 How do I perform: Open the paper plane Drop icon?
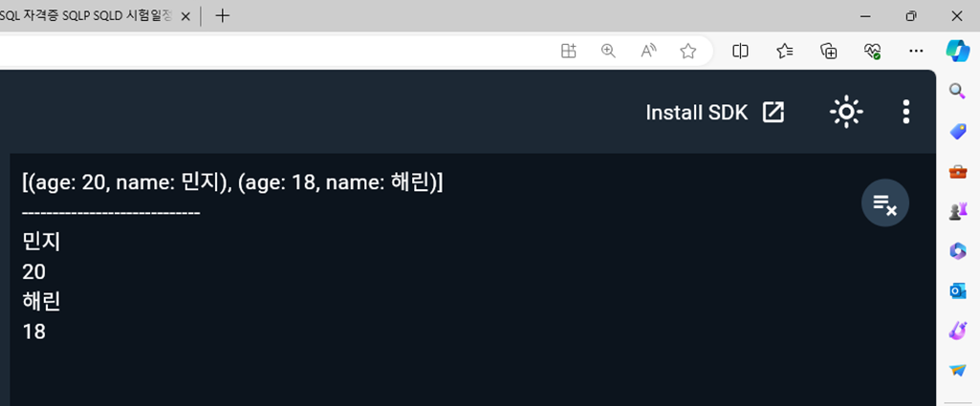[957, 370]
